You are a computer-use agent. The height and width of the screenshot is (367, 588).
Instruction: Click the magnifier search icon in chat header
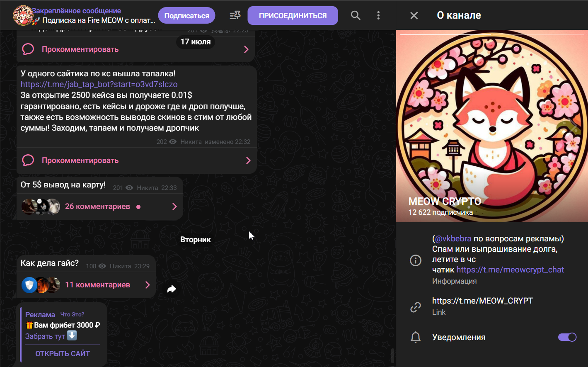(356, 15)
